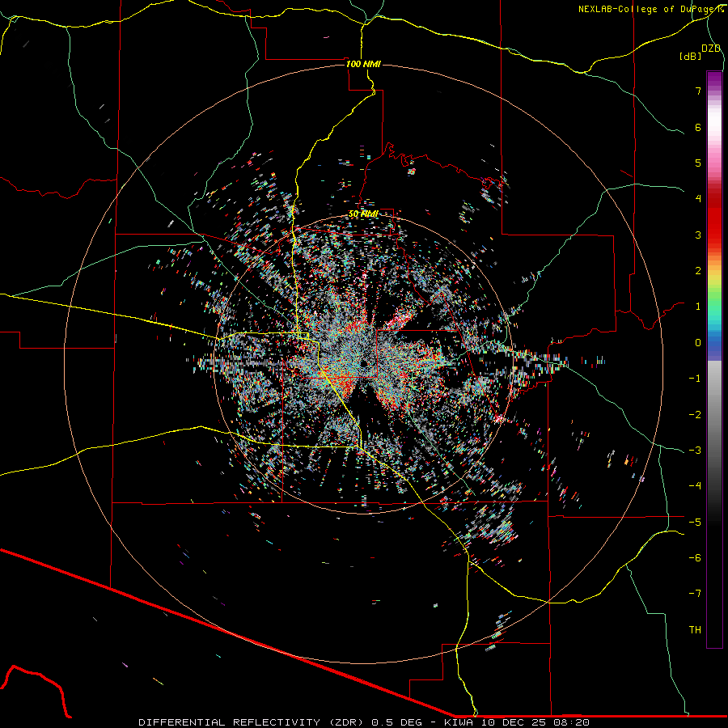Click the -3 value on the color scale
Viewport: 728px width, 728px height.
pos(695,450)
